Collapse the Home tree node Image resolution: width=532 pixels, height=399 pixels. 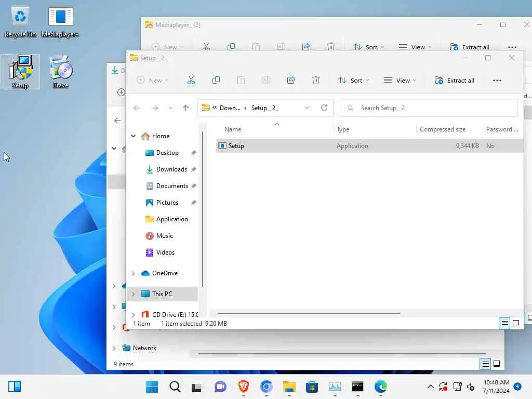[134, 136]
